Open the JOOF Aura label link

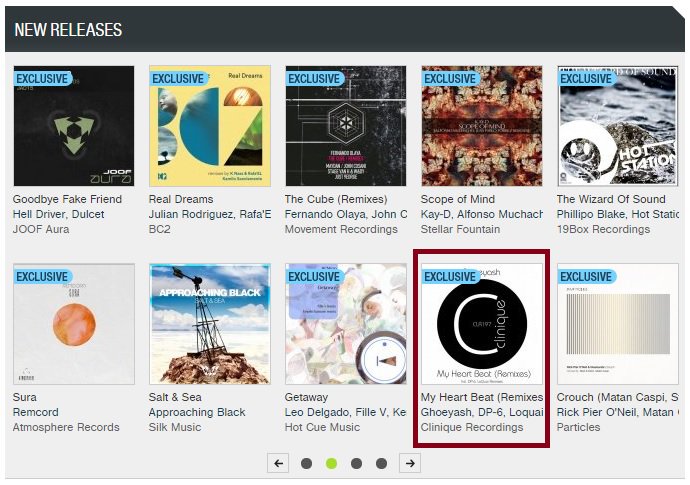(x=41, y=229)
